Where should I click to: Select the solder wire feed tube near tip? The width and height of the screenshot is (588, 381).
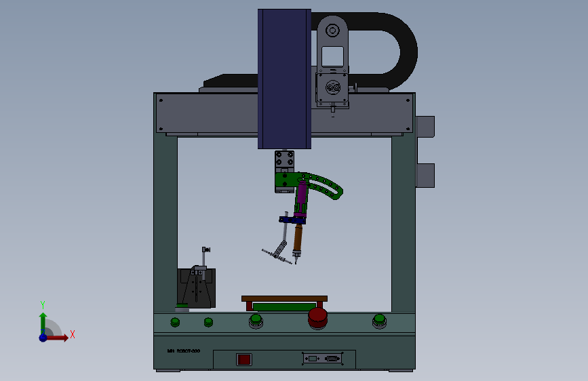click(277, 256)
